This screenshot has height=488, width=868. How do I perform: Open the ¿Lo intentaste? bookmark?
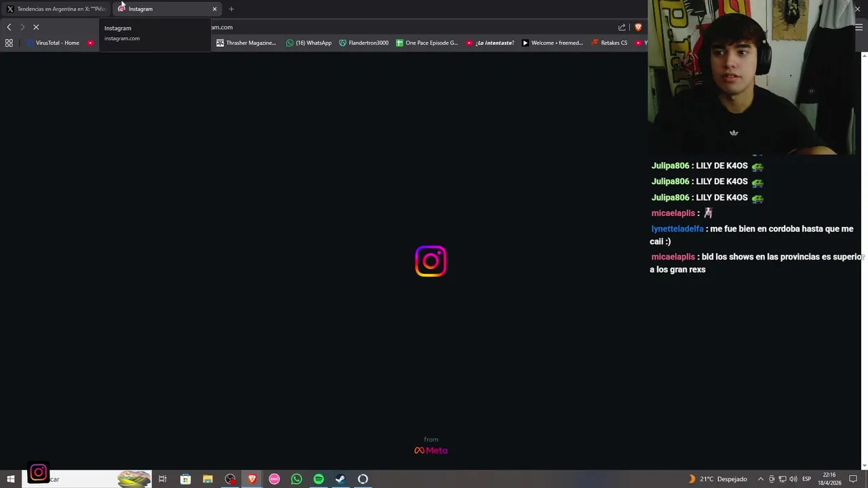(490, 43)
